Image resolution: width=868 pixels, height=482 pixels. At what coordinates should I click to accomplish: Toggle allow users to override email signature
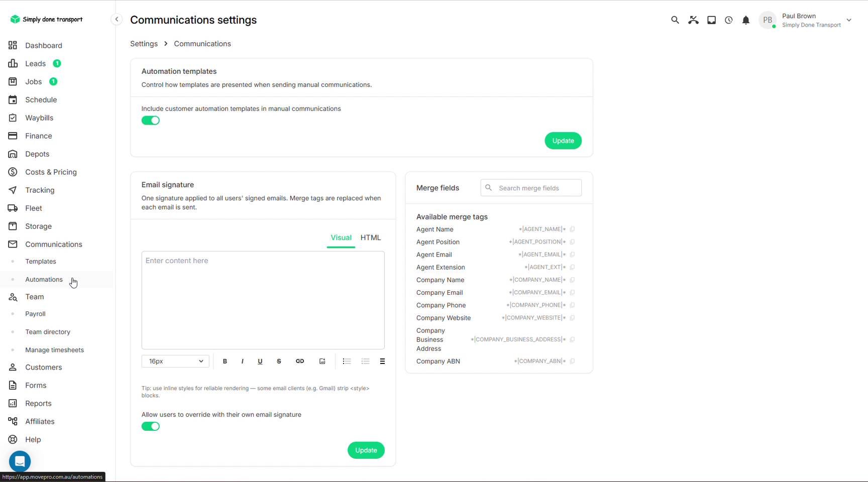pyautogui.click(x=151, y=426)
